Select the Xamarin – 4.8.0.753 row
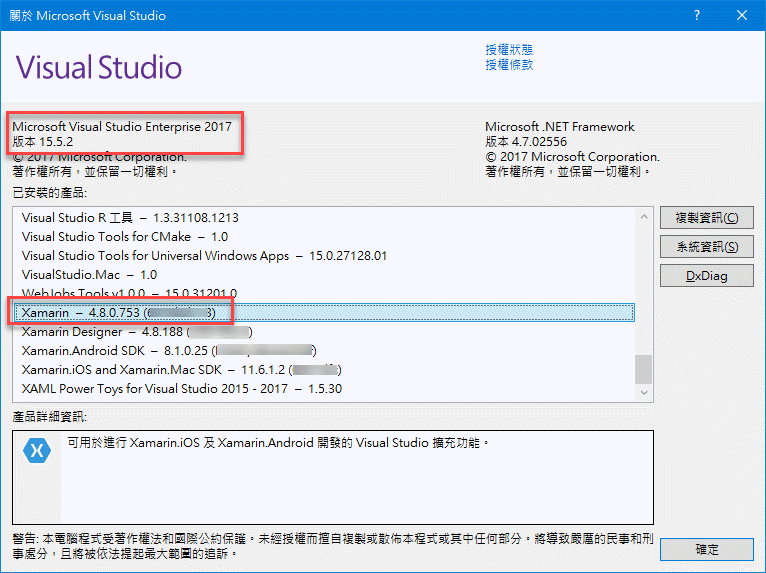The width and height of the screenshot is (766, 573). (x=324, y=313)
